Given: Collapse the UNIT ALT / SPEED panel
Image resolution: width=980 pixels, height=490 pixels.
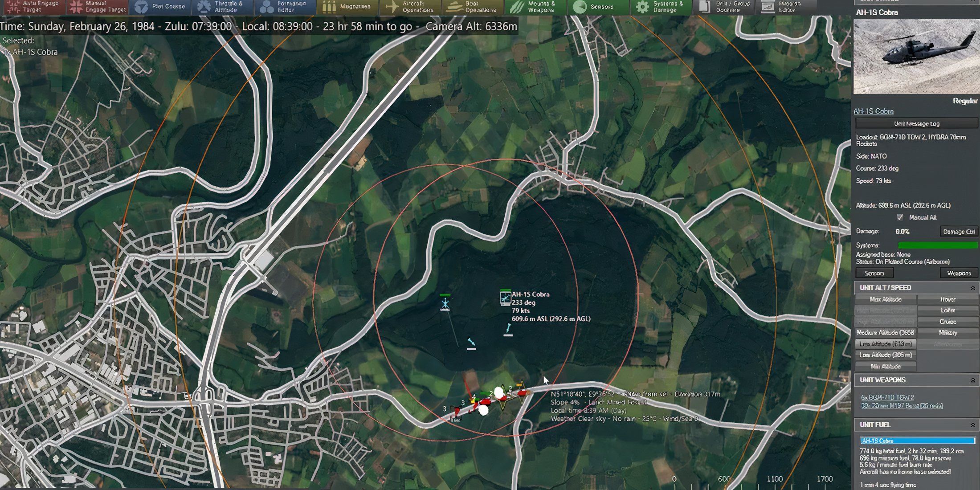Looking at the screenshot, I should [973, 288].
